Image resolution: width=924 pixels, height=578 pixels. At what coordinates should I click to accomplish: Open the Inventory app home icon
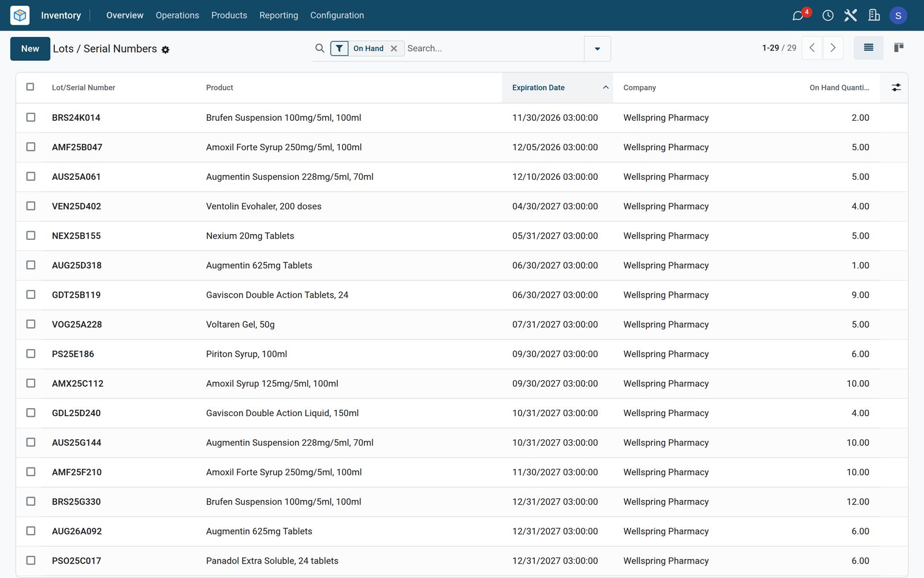coord(20,15)
